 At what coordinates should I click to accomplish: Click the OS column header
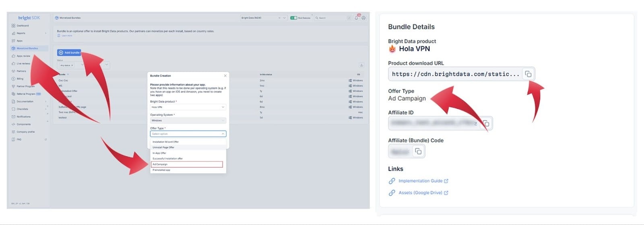(x=359, y=74)
